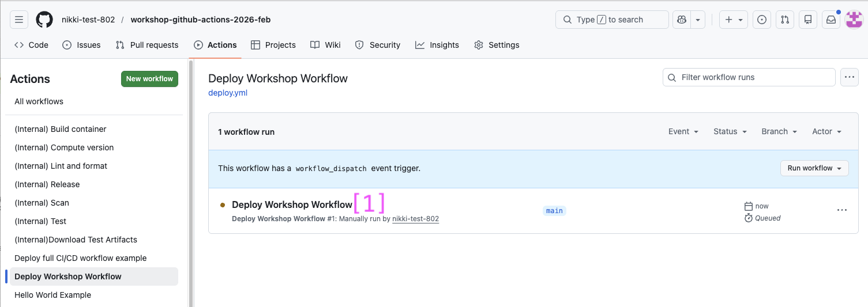Open the issues icon in header
This screenshot has width=868, height=307.
pos(762,20)
